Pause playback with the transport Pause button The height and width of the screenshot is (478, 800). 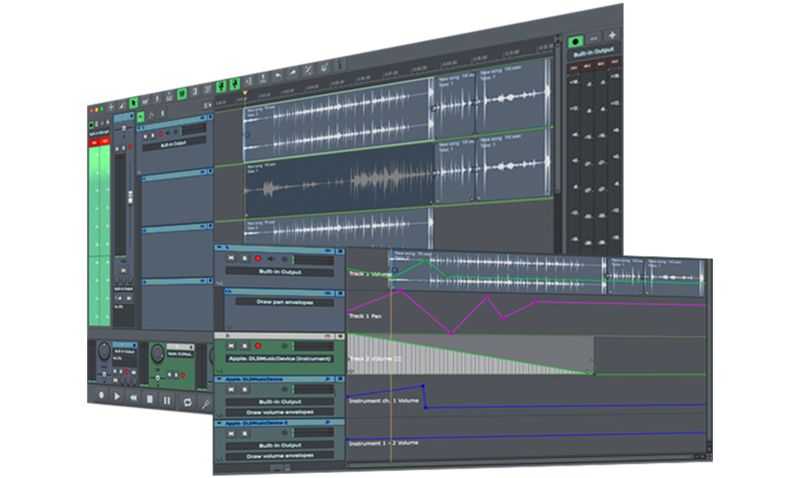pos(167,400)
